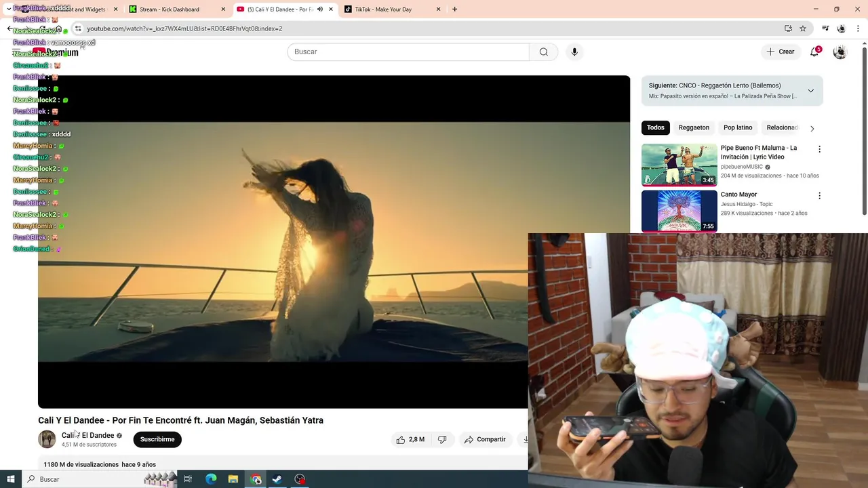Click install app icon in address bar
868x488 pixels.
coord(788,28)
